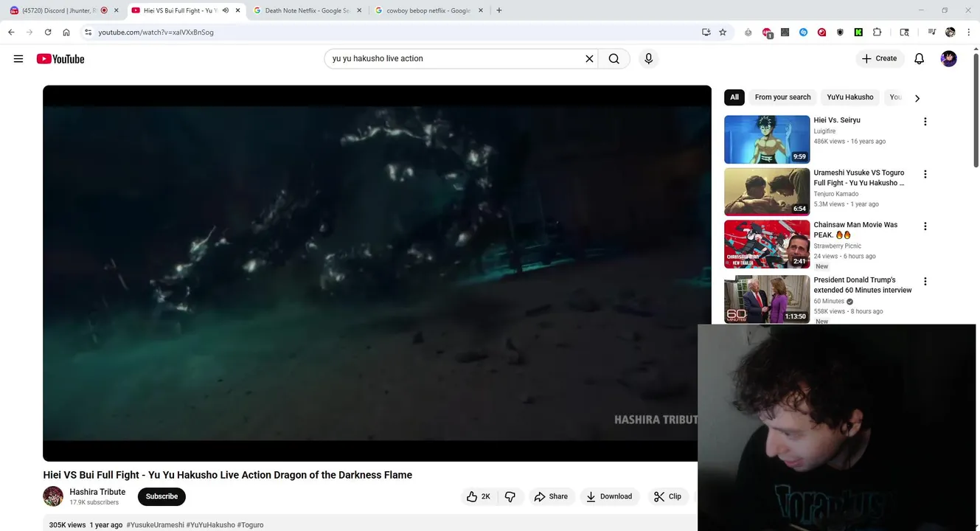Image resolution: width=980 pixels, height=531 pixels.
Task: Open Hashira Tribute channel name link
Action: pyautogui.click(x=97, y=492)
